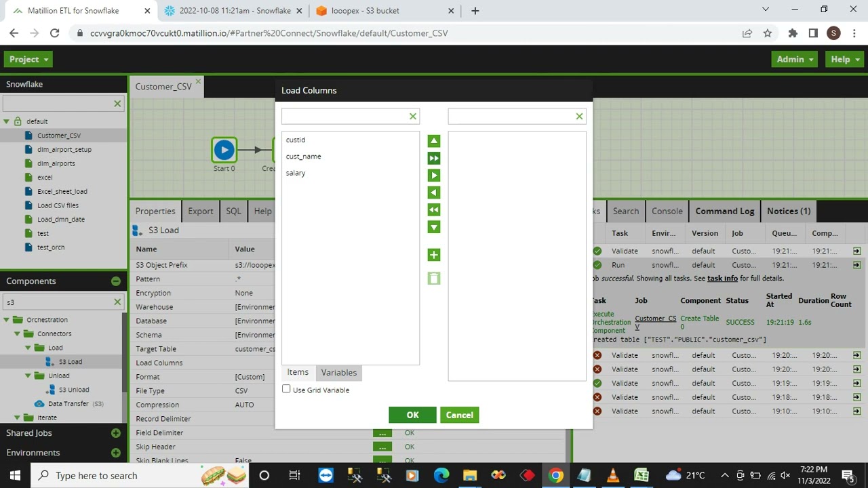Viewport: 868px width, 488px height.
Task: Collapse the Iterate folder
Action: point(18,418)
